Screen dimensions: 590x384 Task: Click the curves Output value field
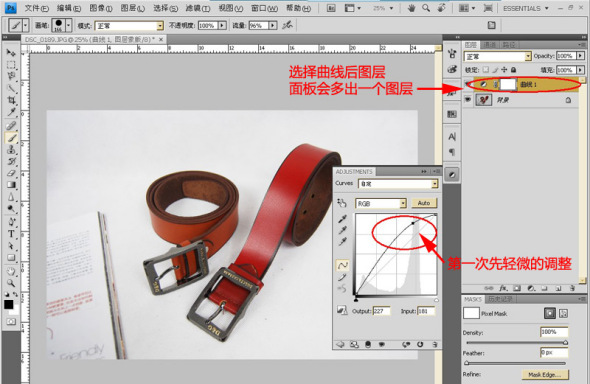[381, 311]
